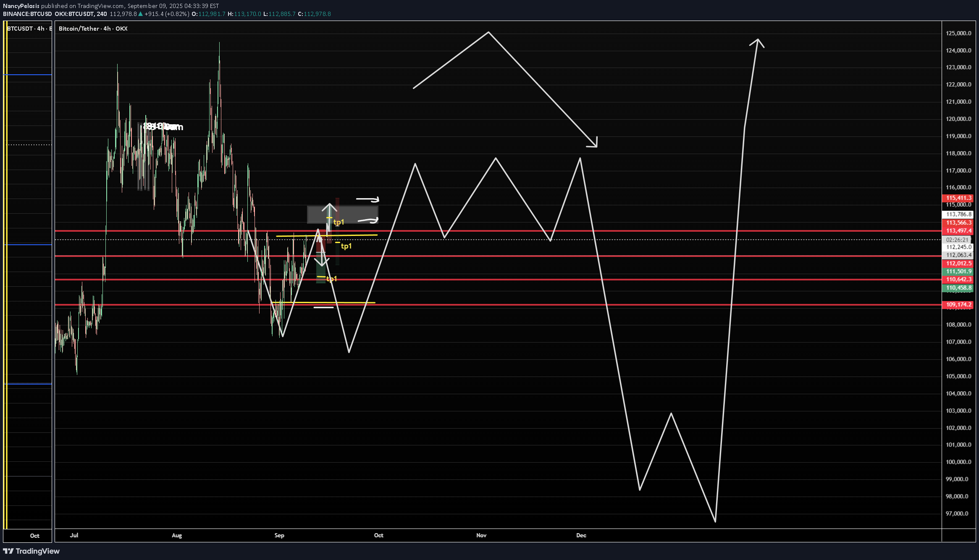The width and height of the screenshot is (979, 560).
Task: Click the Bitcoin/Tether · 4h · OKX chart title
Action: pyautogui.click(x=93, y=29)
